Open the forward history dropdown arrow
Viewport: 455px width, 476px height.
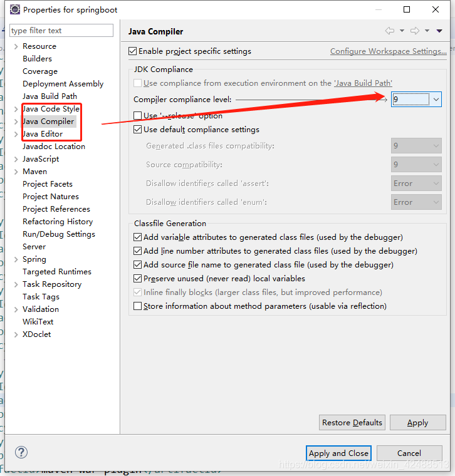pos(427,31)
